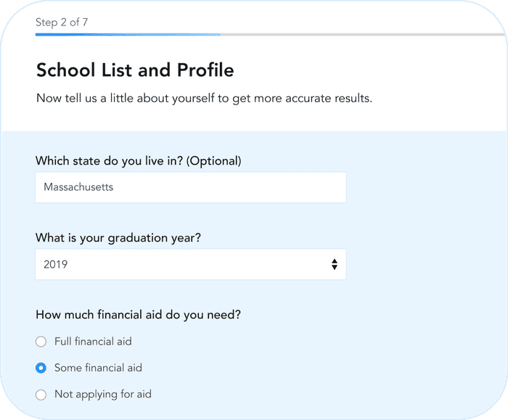The width and height of the screenshot is (508, 420).
Task: Click the "Not applying for aid" label text
Action: pos(103,395)
